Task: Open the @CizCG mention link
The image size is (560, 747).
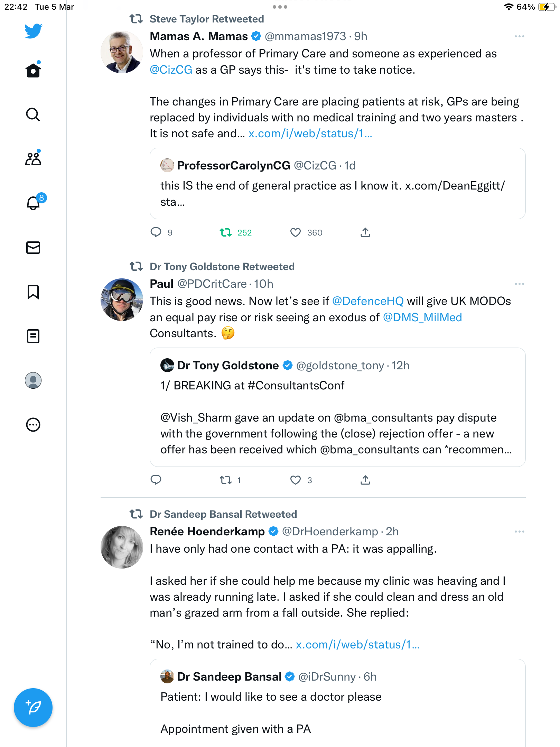Action: click(x=171, y=70)
